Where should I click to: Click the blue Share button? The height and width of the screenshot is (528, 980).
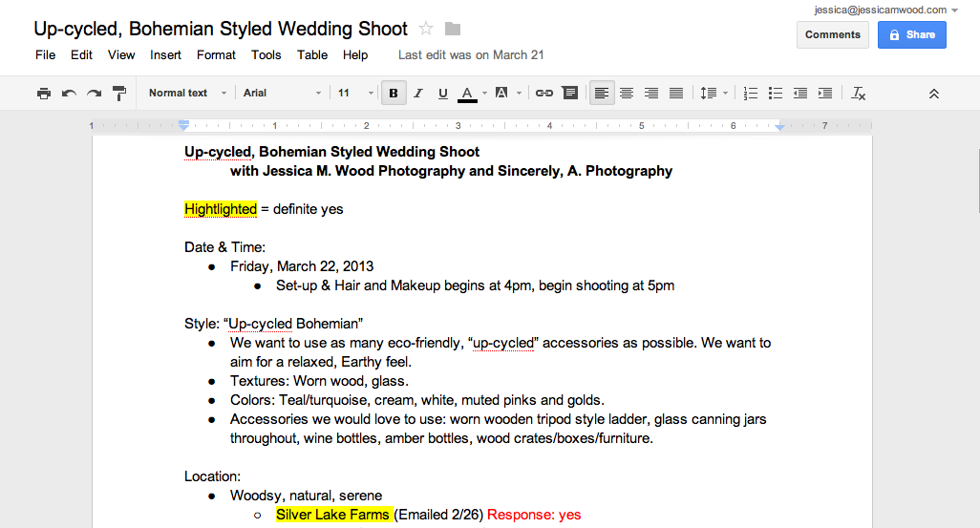pyautogui.click(x=912, y=35)
